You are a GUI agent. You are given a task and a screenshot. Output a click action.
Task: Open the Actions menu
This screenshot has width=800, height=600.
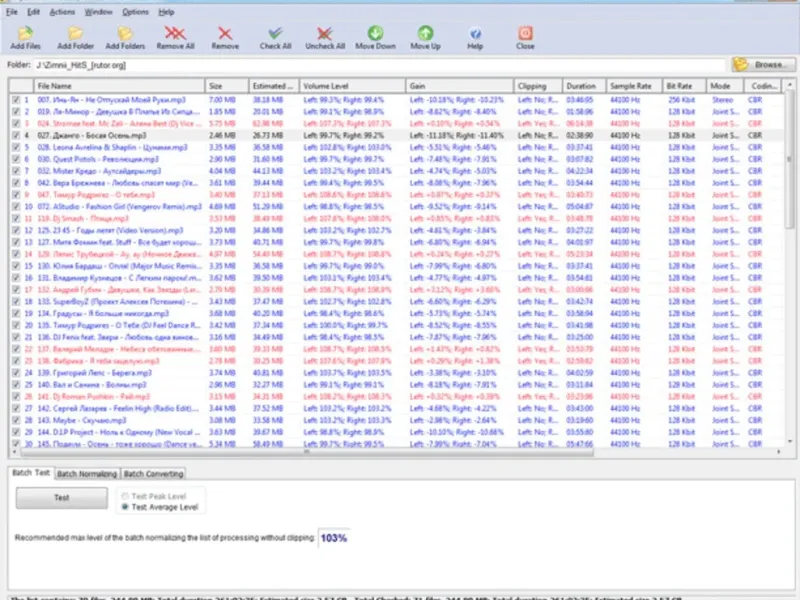point(62,12)
